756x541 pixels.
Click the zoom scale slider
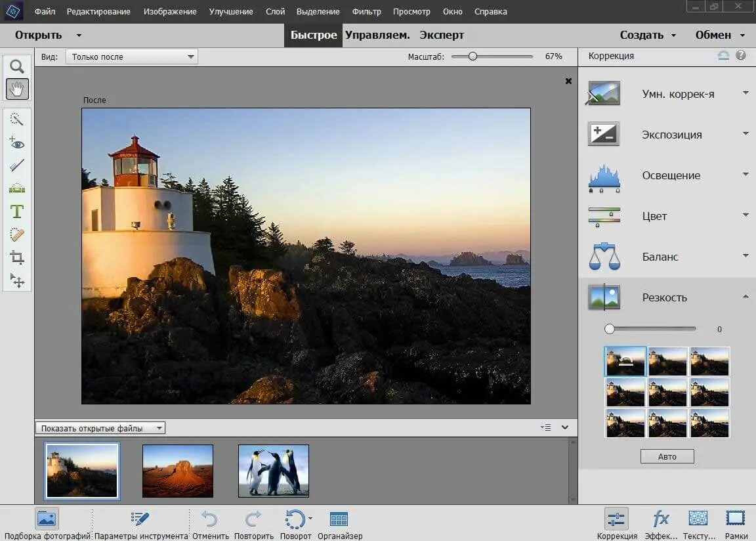coord(472,56)
